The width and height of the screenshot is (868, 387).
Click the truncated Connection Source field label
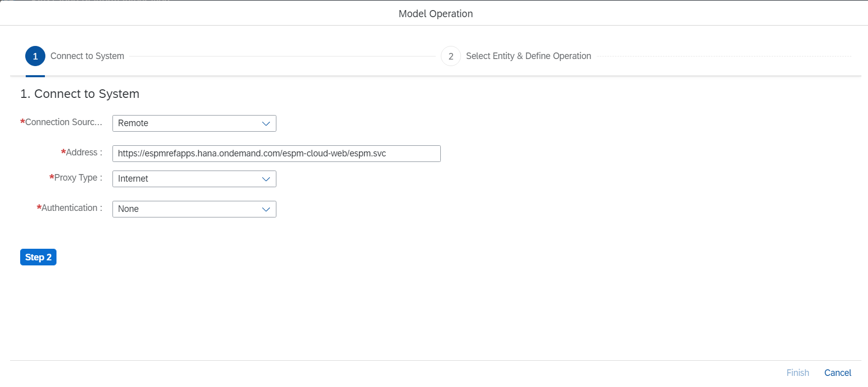click(63, 122)
